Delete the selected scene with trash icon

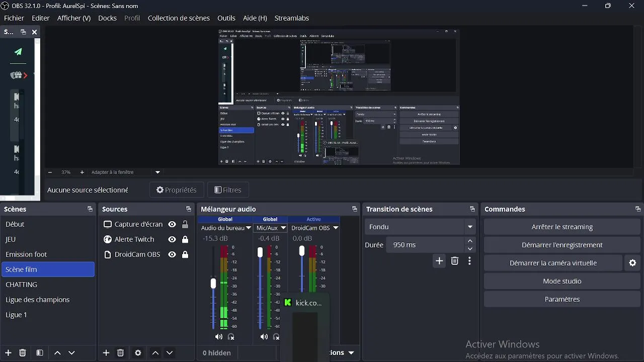click(x=23, y=353)
